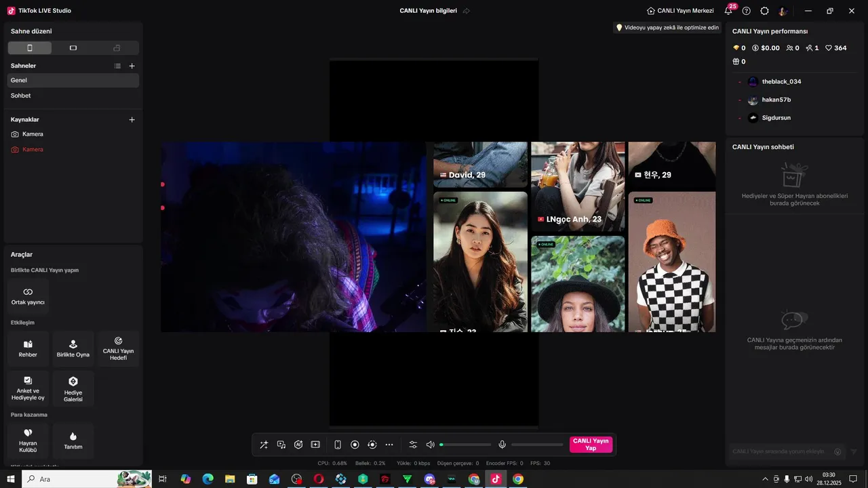868x488 pixels.
Task: Click the dashed-circle replay record icon
Action: click(x=372, y=445)
